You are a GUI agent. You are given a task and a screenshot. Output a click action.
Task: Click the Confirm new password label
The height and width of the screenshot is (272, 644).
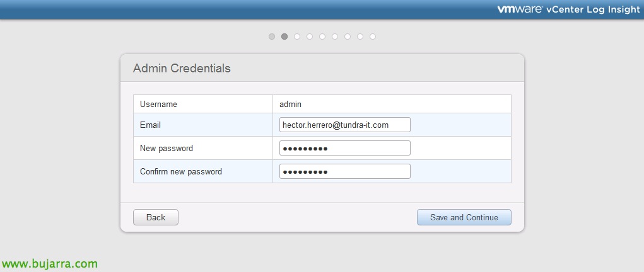181,171
